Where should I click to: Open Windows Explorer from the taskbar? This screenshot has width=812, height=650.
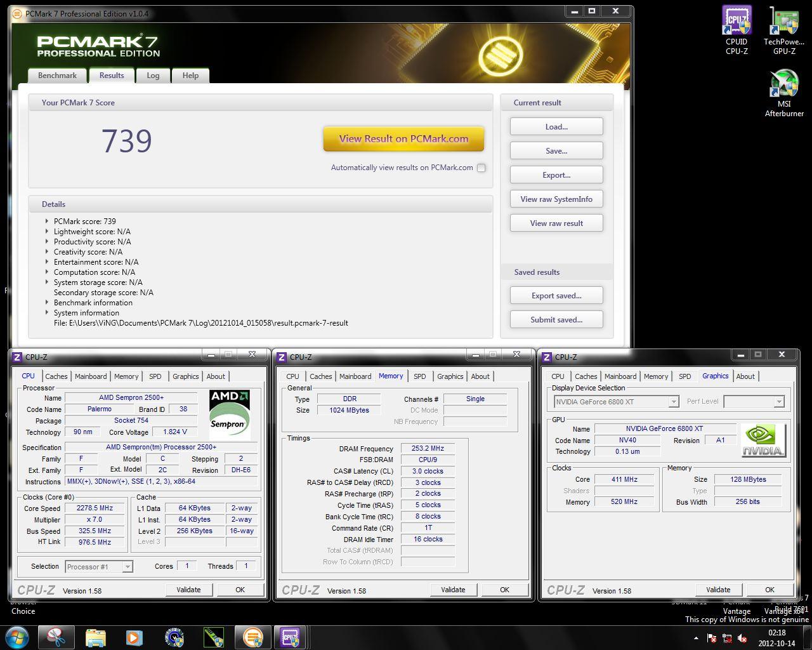(96, 637)
